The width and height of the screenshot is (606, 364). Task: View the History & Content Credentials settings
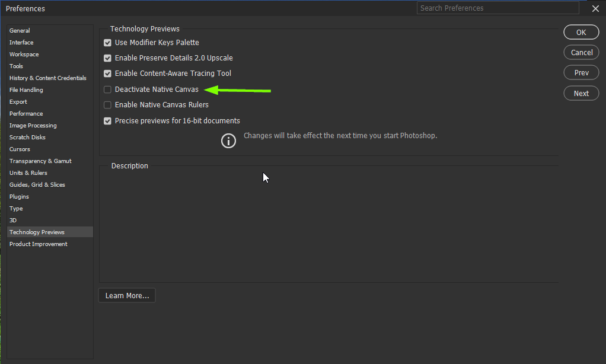[47, 78]
